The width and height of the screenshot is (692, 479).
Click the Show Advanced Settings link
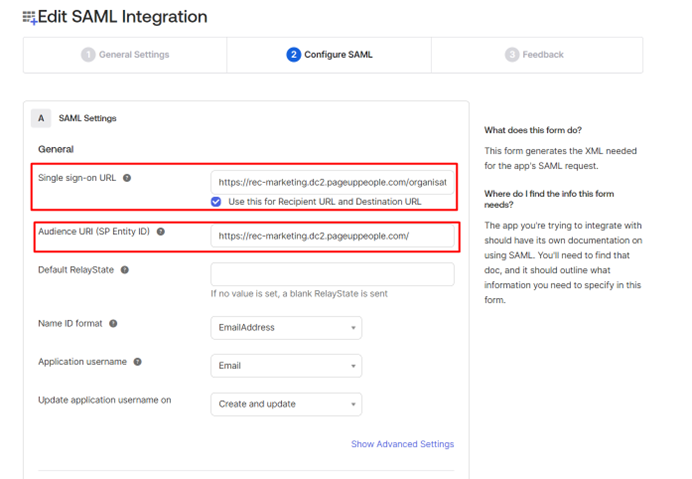[x=402, y=444]
